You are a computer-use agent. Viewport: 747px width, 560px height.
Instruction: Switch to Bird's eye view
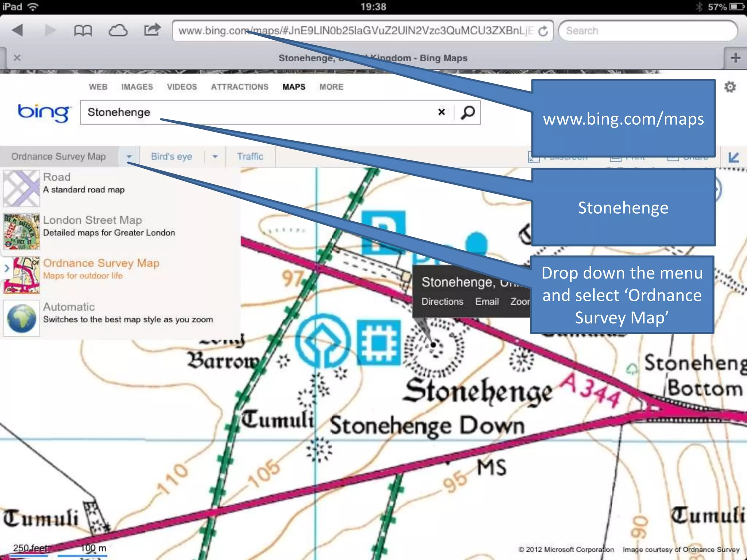click(x=171, y=156)
